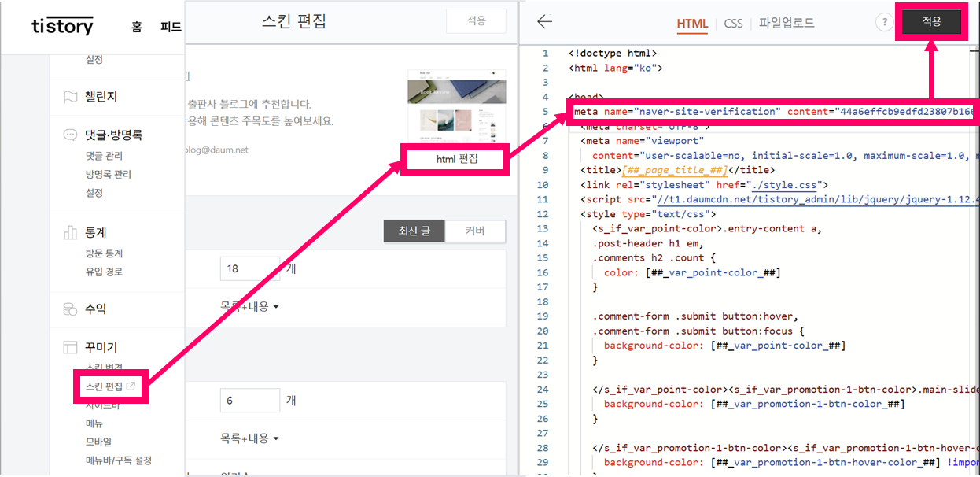
Task: Click the bar chart icon beside 통계
Action: click(71, 233)
